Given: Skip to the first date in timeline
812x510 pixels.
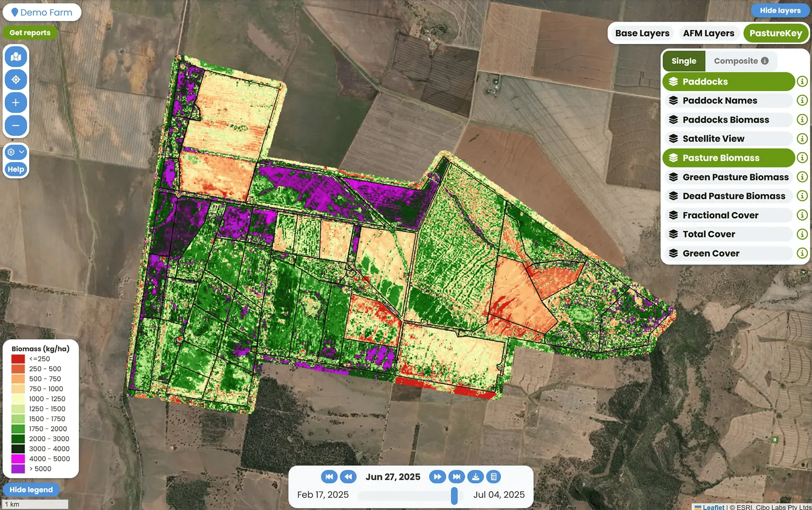Looking at the screenshot, I should [x=329, y=477].
